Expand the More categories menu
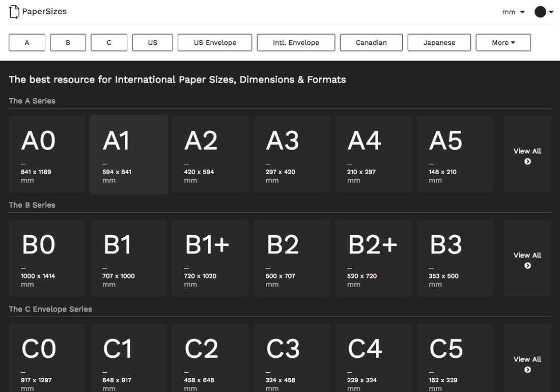The height and width of the screenshot is (392, 560). pyautogui.click(x=503, y=42)
